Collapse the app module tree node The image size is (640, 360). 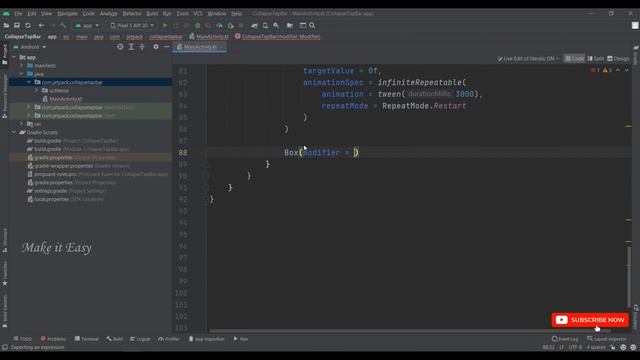(15, 57)
